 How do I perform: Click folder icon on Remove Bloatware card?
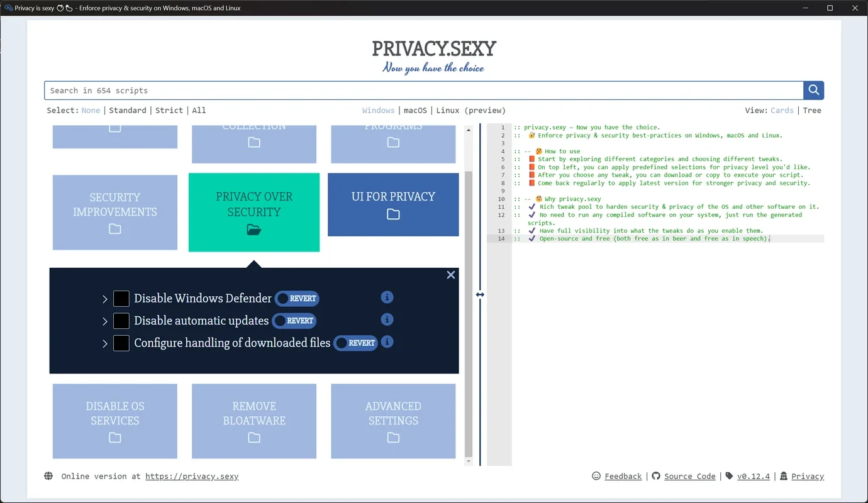click(254, 438)
